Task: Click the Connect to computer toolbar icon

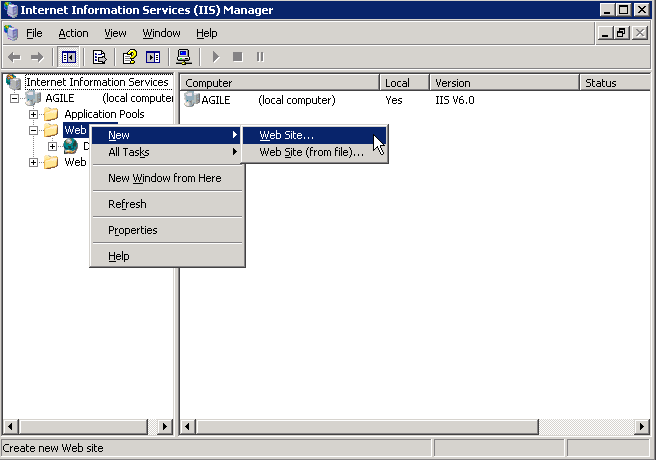Action: (184, 57)
